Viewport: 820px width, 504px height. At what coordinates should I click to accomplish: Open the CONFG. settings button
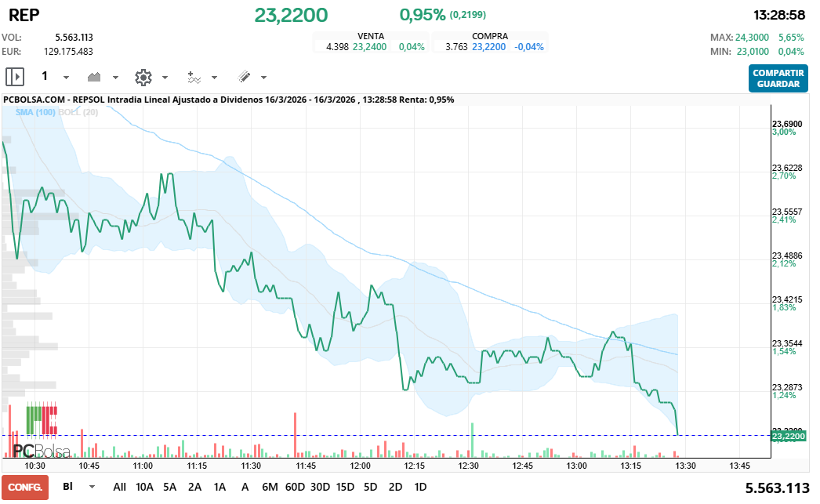24,487
